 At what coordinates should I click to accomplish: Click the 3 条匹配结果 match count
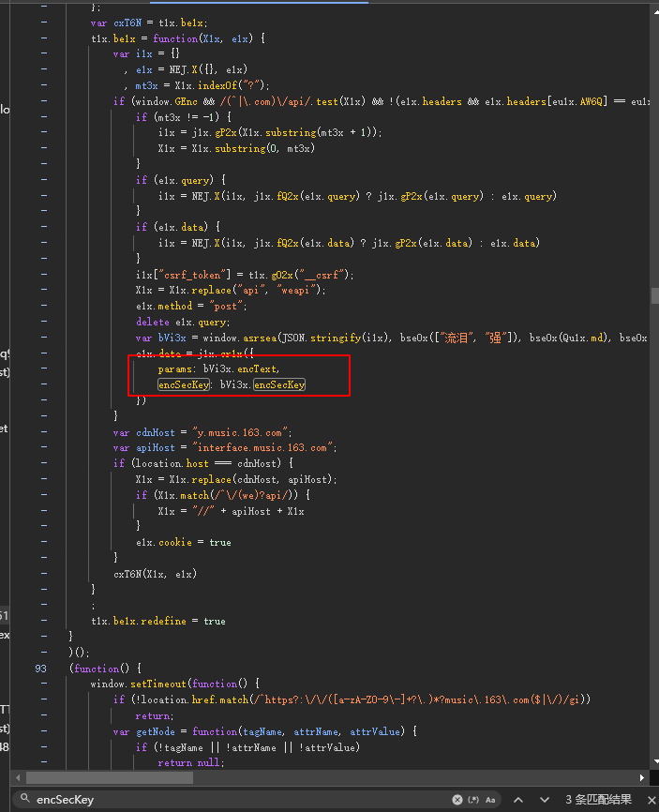598,800
